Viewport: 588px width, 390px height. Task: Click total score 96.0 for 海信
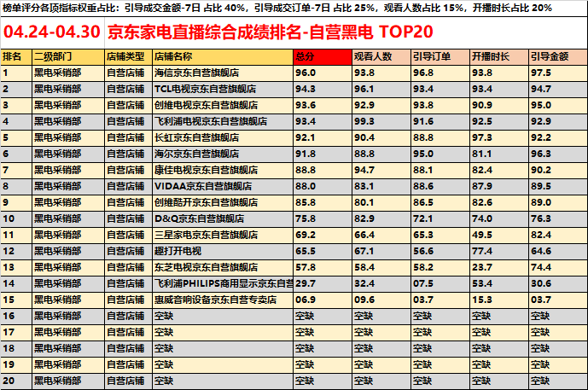(x=323, y=73)
